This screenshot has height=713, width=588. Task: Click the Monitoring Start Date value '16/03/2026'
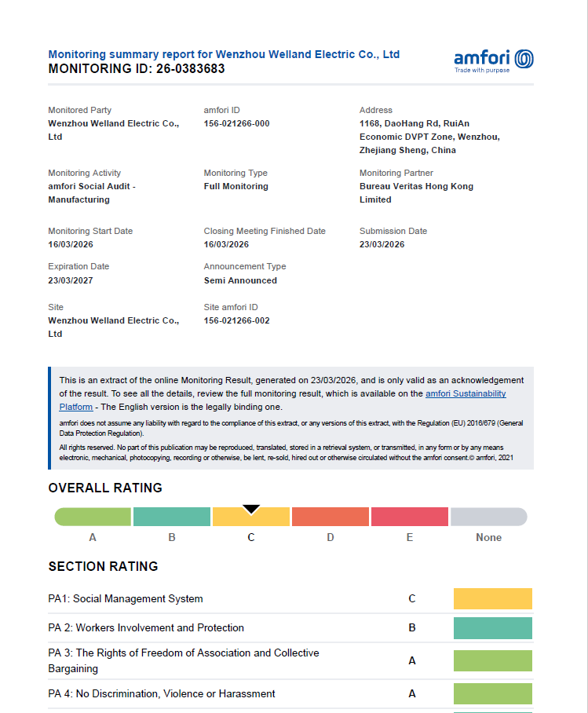71,245
